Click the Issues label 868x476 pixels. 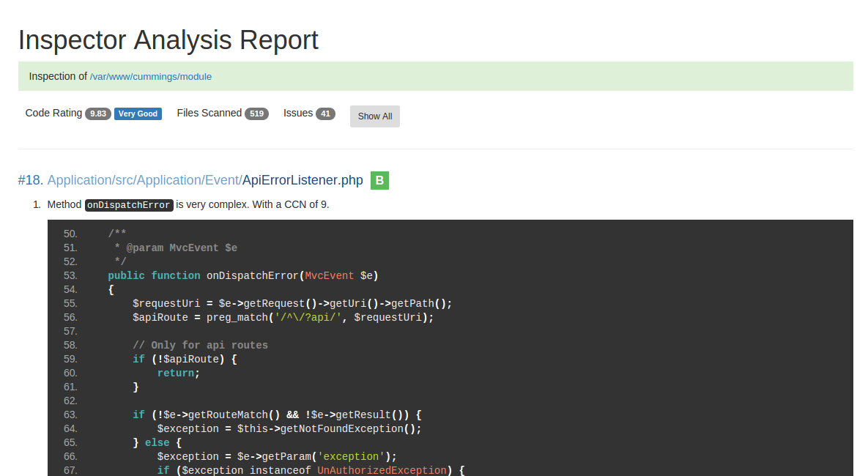[298, 113]
